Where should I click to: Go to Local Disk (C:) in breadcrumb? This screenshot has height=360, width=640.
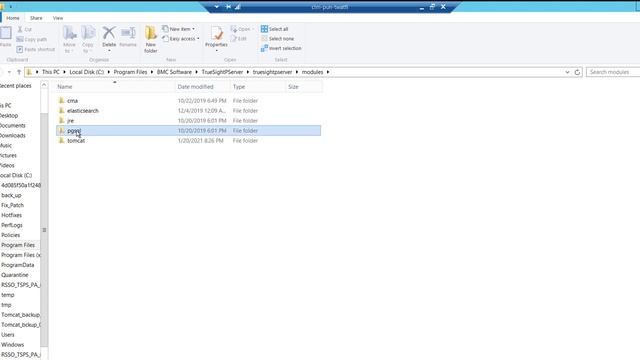pos(87,72)
